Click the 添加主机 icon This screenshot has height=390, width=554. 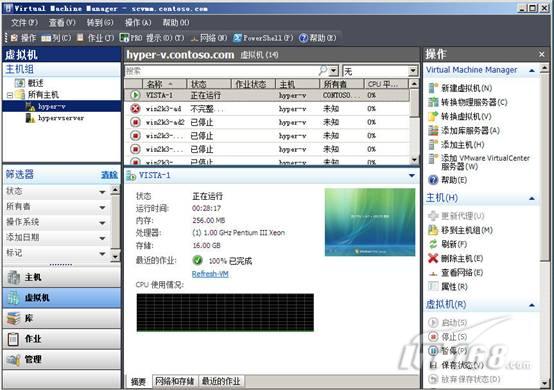pyautogui.click(x=433, y=144)
